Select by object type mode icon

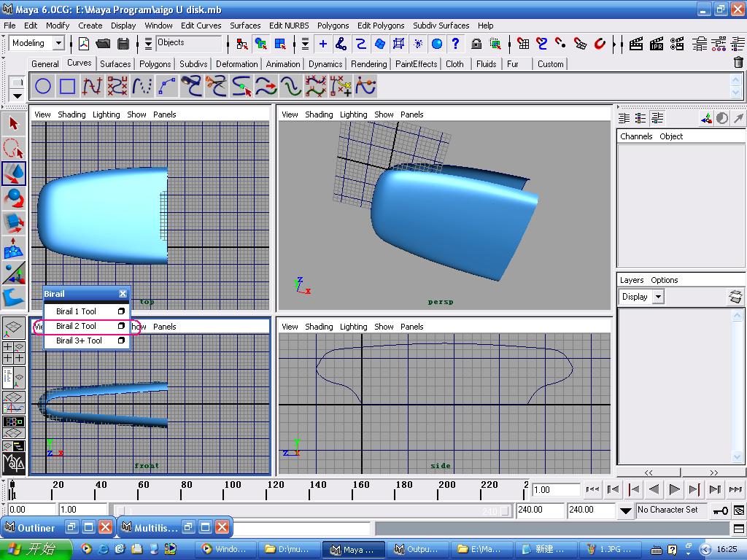point(260,44)
